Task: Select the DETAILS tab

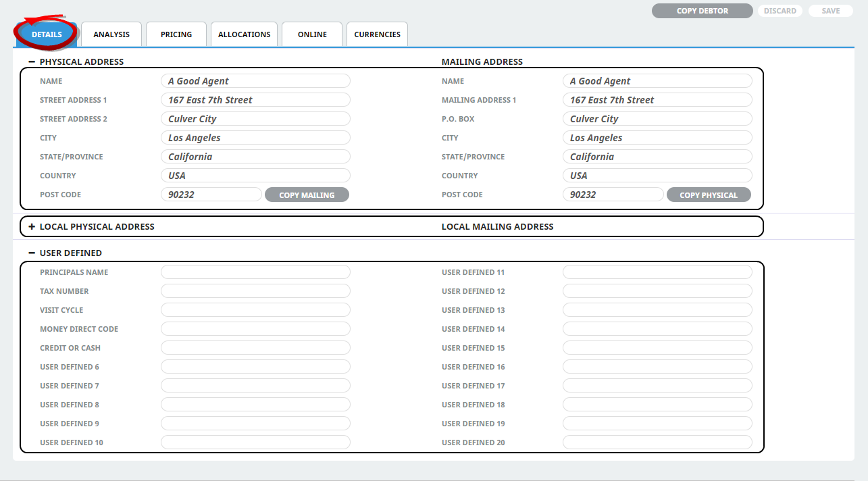Action: [x=47, y=34]
